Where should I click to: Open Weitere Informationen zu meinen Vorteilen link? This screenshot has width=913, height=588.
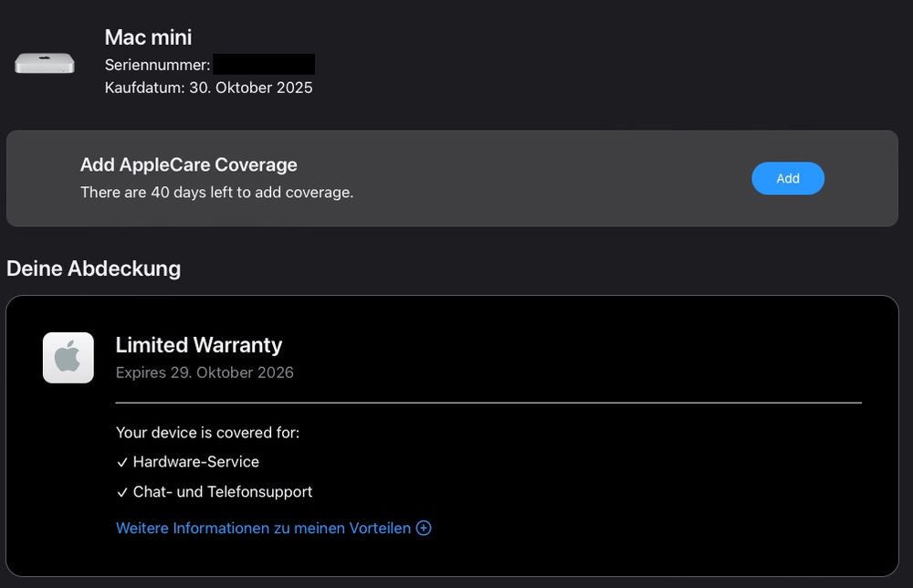click(x=264, y=528)
